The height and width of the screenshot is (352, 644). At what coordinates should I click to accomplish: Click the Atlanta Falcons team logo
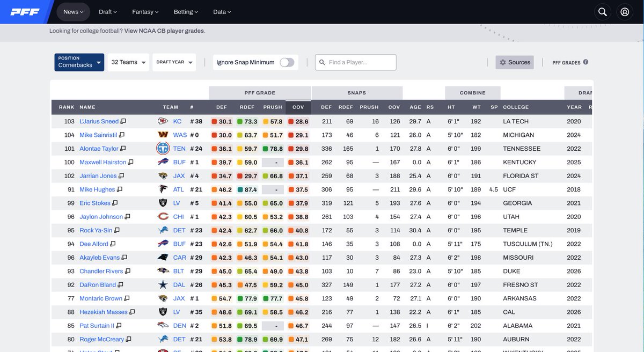[163, 189]
